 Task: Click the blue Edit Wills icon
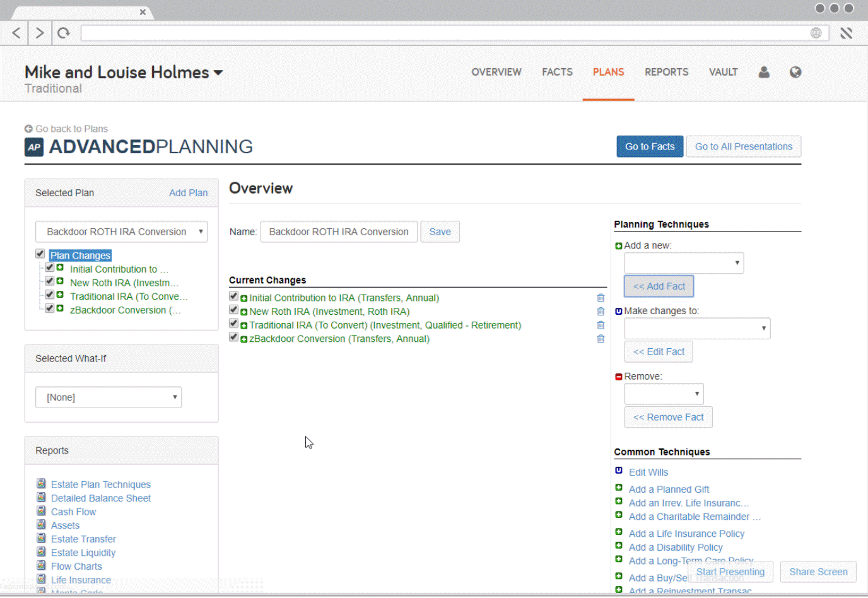(x=618, y=471)
